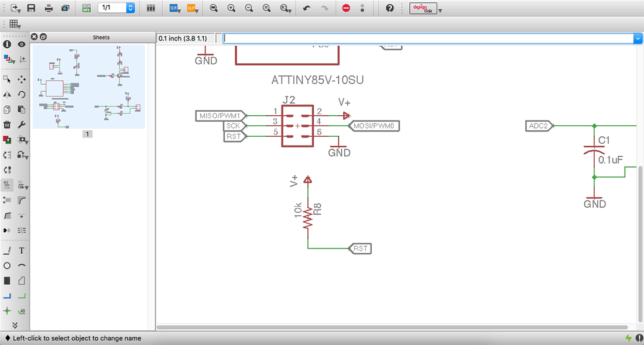The height and width of the screenshot is (345, 644).
Task: Select the Circle tool
Action: point(7,265)
